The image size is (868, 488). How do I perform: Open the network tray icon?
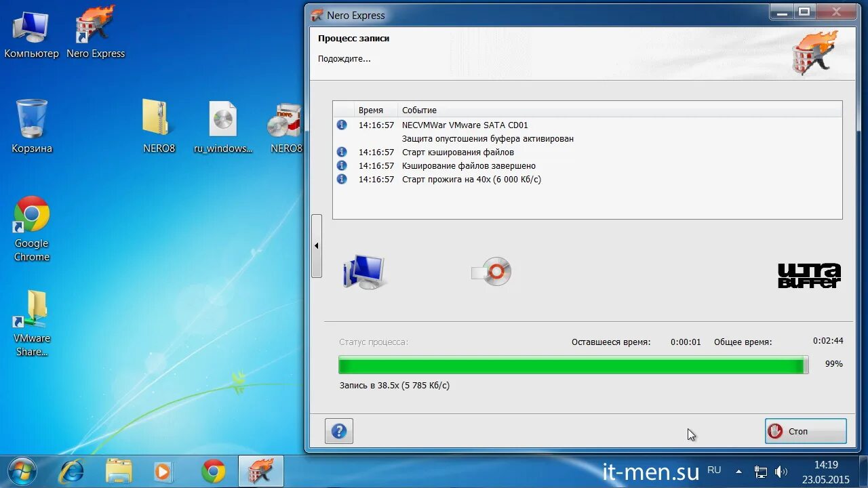point(761,471)
